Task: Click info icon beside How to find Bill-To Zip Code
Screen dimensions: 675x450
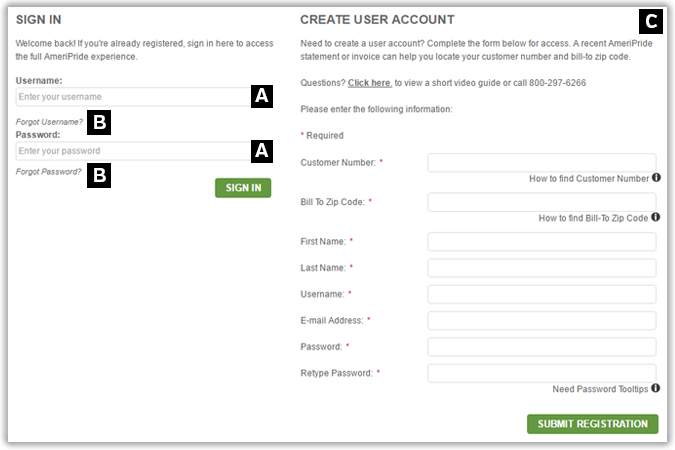Action: (x=656, y=217)
